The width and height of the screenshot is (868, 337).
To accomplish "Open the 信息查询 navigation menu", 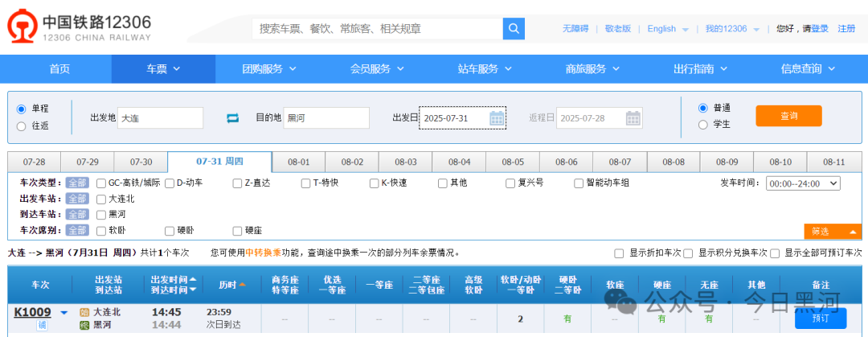I will 808,69.
